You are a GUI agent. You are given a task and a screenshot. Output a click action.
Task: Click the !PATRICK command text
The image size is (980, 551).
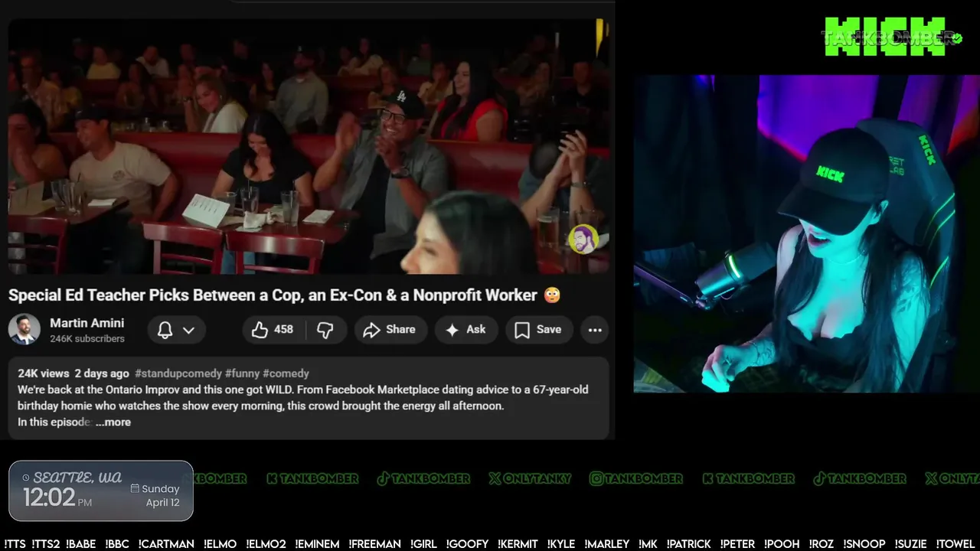coord(688,544)
